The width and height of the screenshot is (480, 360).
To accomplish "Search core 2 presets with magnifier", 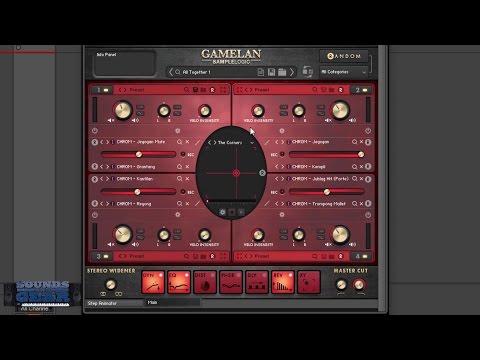I will coord(315,90).
